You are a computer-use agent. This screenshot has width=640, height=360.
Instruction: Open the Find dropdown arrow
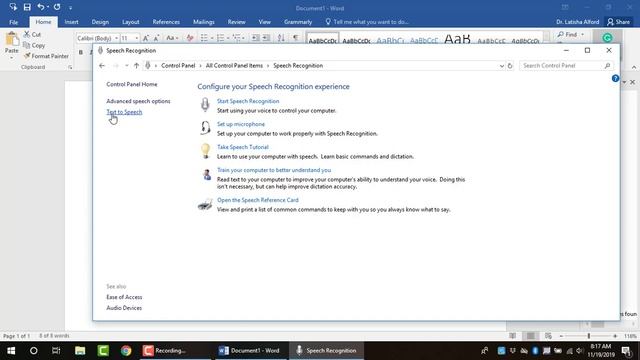click(582, 35)
